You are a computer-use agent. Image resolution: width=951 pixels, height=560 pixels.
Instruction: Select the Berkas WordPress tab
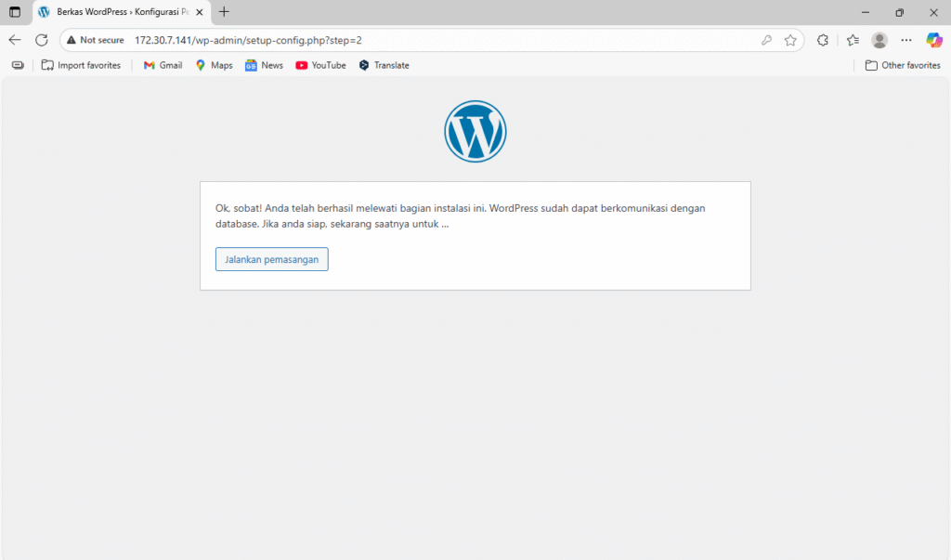pyautogui.click(x=122, y=12)
